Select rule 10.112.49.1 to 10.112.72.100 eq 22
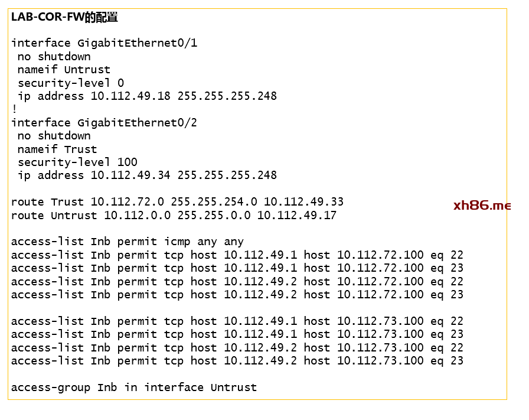The height and width of the screenshot is (420, 529). point(237,255)
